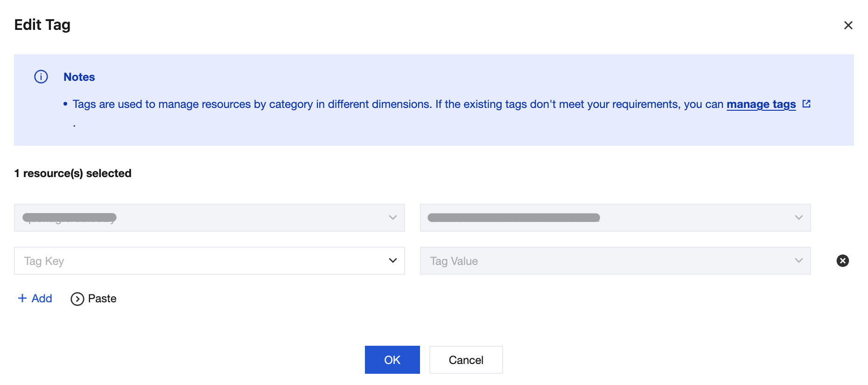Image resolution: width=868 pixels, height=385 pixels.
Task: Open the Tag Key dropdown
Action: click(209, 261)
